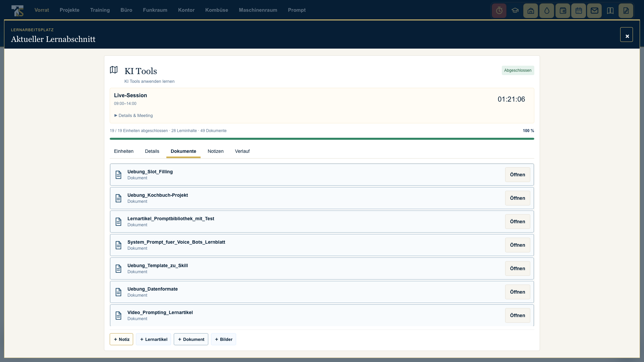Viewport: 644px width, 362px height.
Task: Open the Prompt menu item
Action: pos(297,10)
